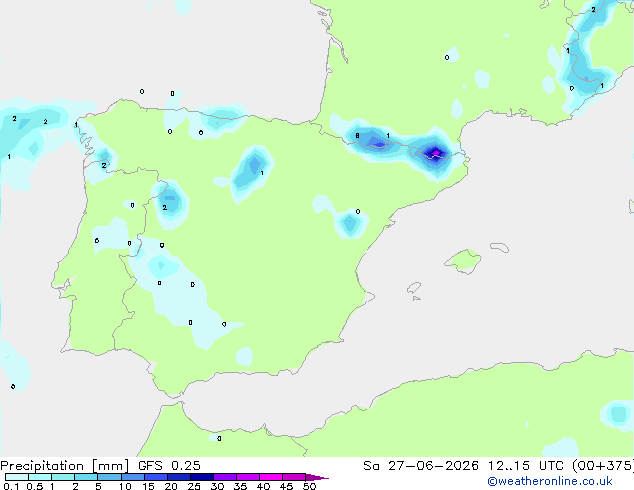The image size is (634, 490).
Task: Click the over-50 mm arrow tip of legend
Action: pyautogui.click(x=317, y=477)
